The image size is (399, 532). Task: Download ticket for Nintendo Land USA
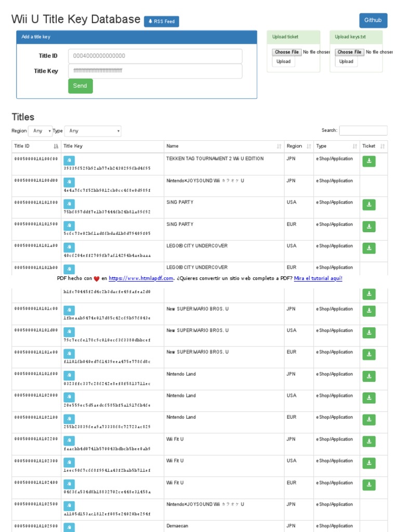[x=369, y=397]
